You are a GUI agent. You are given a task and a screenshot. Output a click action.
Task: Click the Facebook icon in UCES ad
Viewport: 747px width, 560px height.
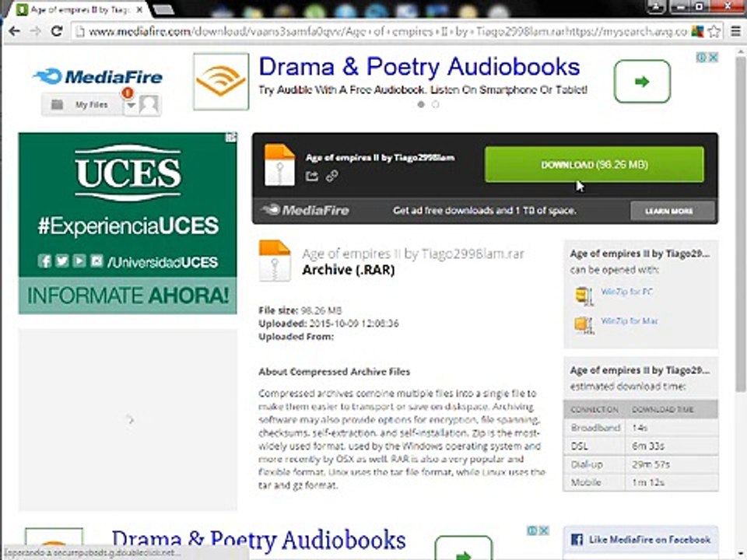click(44, 261)
